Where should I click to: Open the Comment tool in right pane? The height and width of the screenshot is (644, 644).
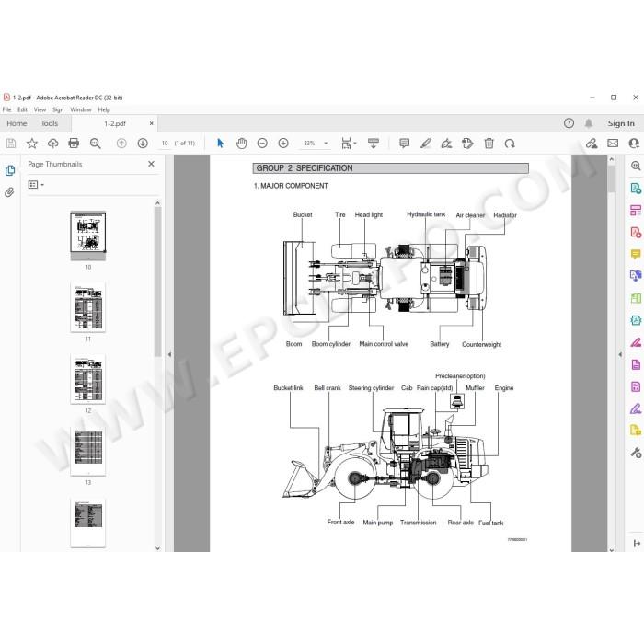coord(636,254)
